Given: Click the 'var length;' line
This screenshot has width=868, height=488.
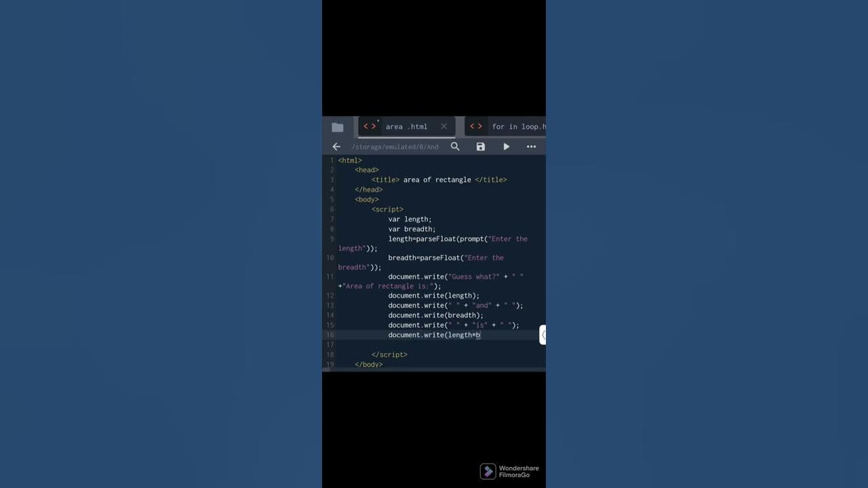Looking at the screenshot, I should click(x=410, y=219).
